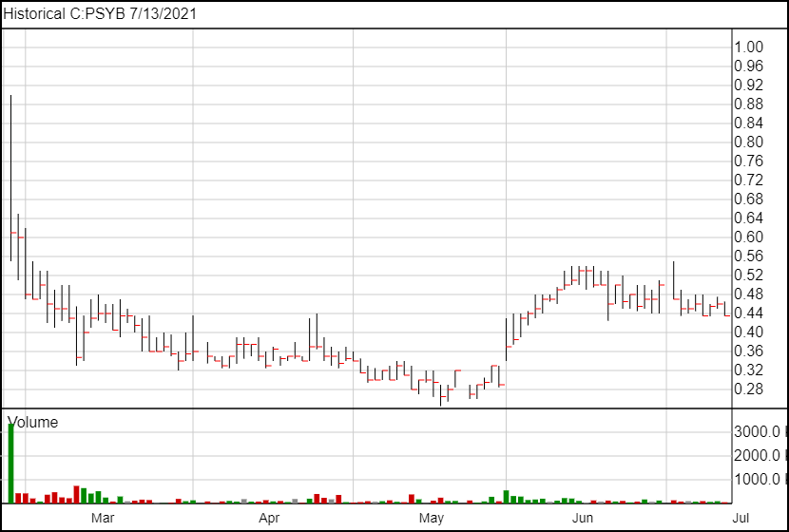Select the 3000.0 volume axis label

pyautogui.click(x=759, y=431)
